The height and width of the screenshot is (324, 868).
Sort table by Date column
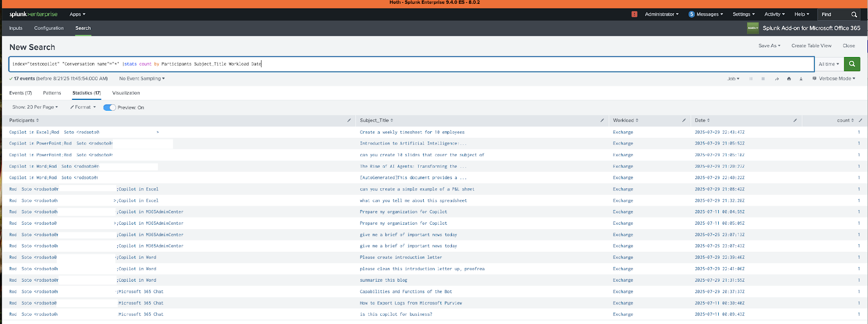pyautogui.click(x=702, y=120)
